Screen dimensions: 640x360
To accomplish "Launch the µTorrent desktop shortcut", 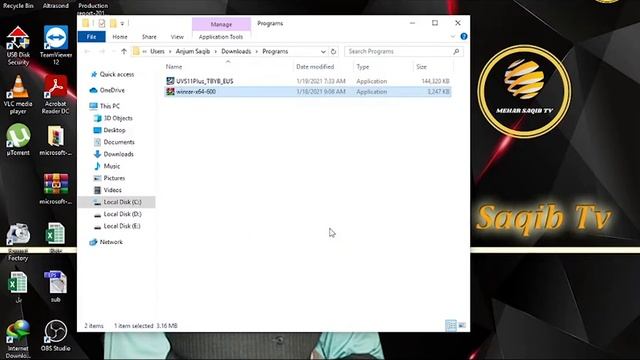I will tap(18, 140).
